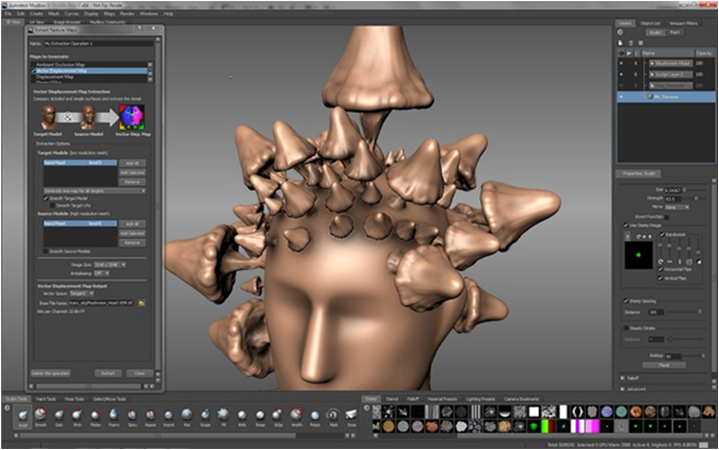
Task: Select the Mask tool
Action: 333,417
